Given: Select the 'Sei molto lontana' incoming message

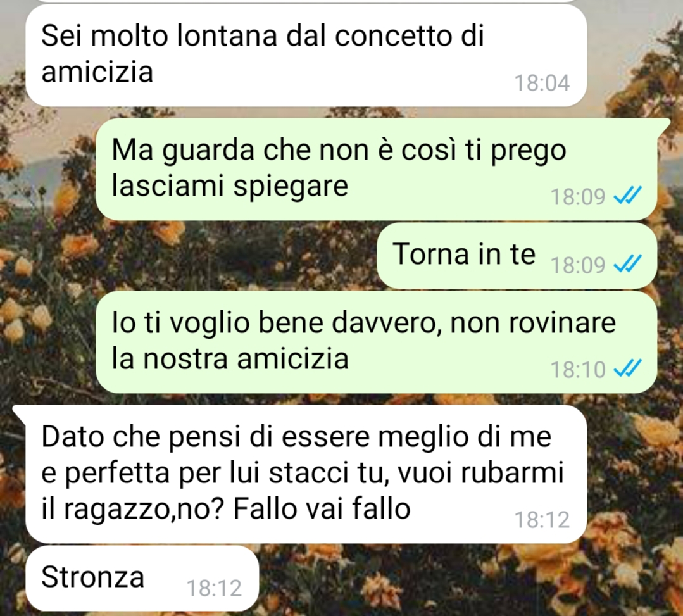Looking at the screenshot, I should tap(306, 55).
